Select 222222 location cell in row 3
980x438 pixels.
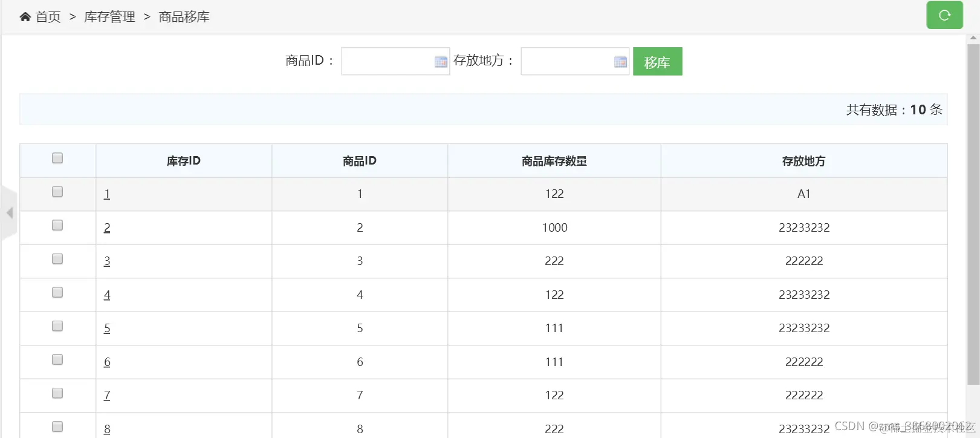point(804,261)
